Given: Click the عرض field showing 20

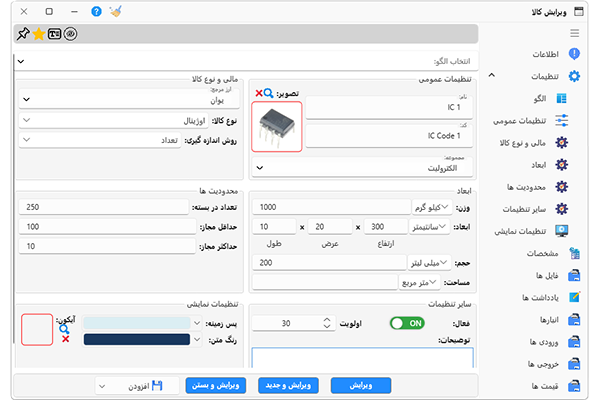Looking at the screenshot, I should (x=330, y=227).
